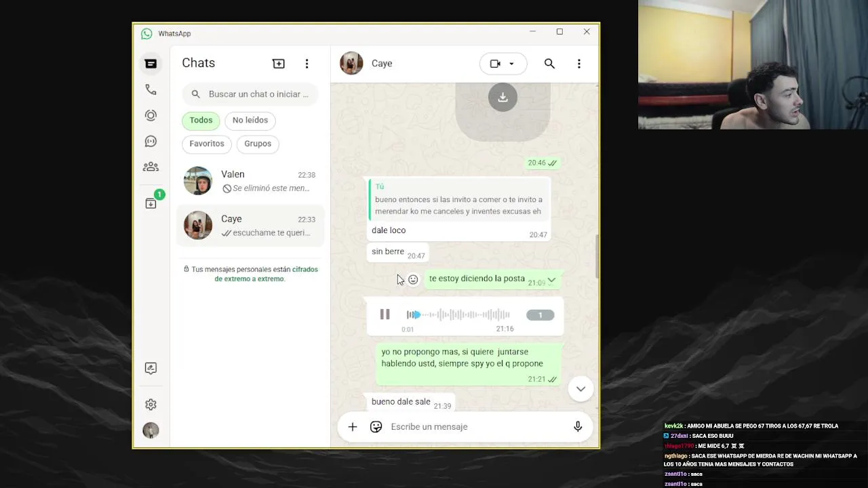Seek in the voice message waveform
868x488 pixels.
pyautogui.click(x=458, y=314)
